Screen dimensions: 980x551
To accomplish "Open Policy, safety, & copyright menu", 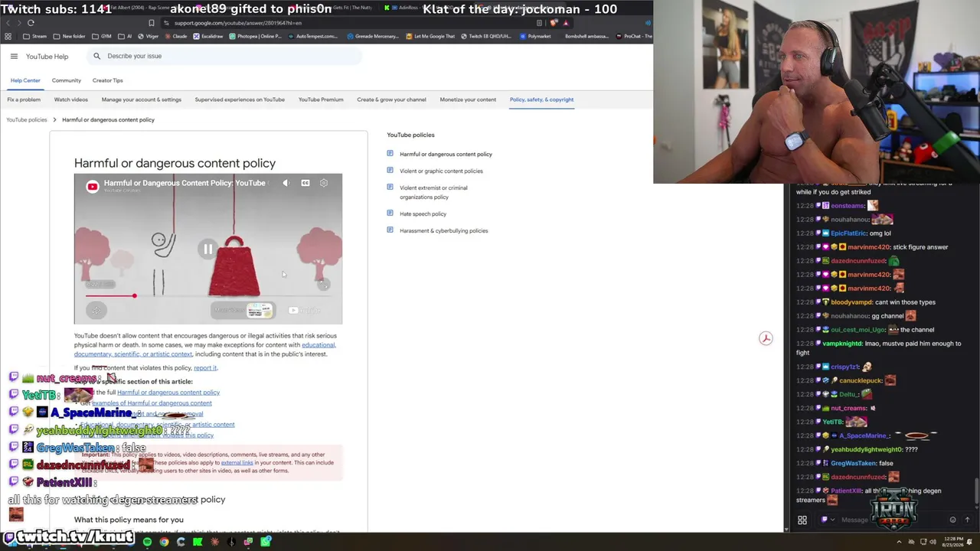I will [x=541, y=99].
